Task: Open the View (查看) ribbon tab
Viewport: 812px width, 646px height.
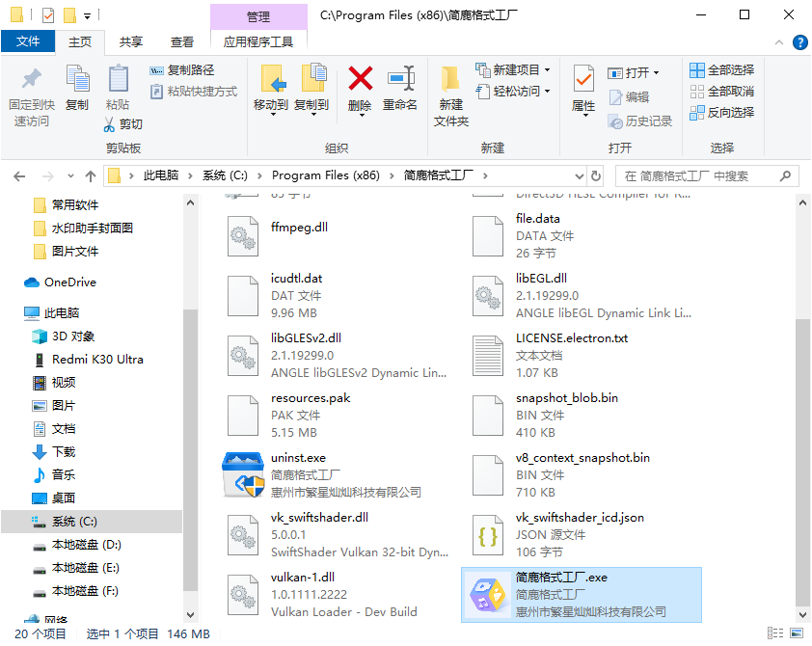Action: [182, 42]
